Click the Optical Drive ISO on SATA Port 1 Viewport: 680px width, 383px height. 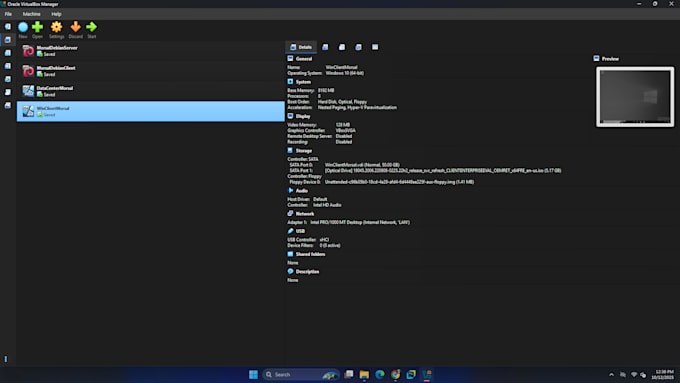[443, 171]
